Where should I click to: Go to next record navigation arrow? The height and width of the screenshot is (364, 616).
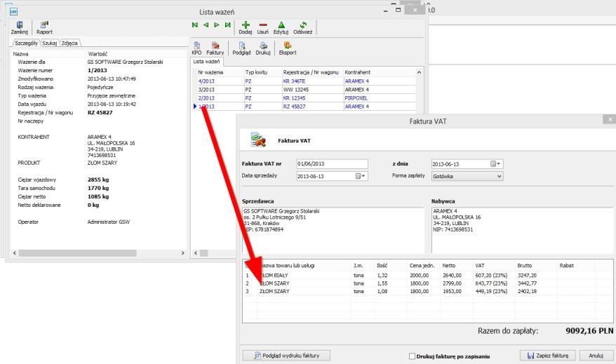(x=217, y=25)
